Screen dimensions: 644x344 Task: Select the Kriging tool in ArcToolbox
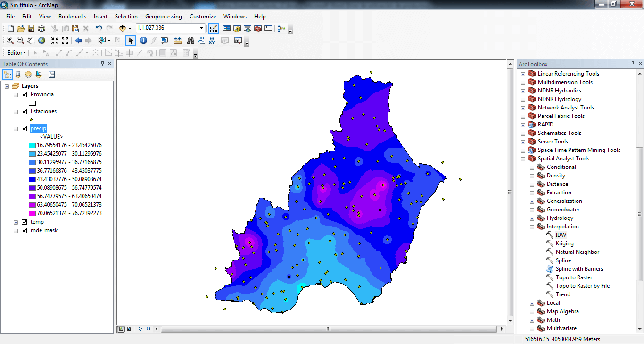[x=564, y=243]
